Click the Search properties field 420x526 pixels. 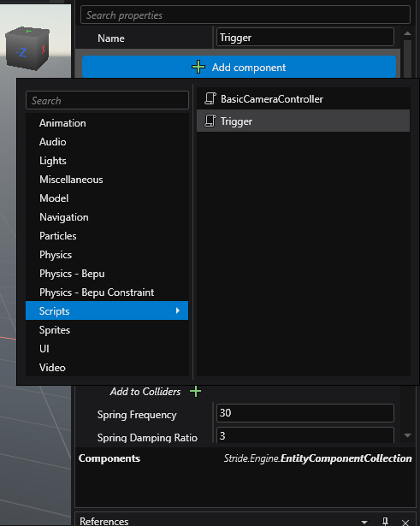tap(245, 15)
